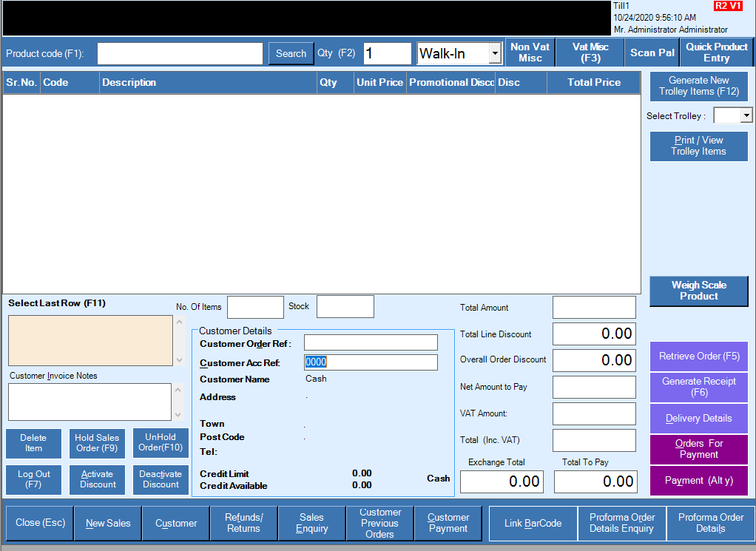Focus the Customer Order Ref field
The width and height of the screenshot is (756, 551).
(x=371, y=343)
